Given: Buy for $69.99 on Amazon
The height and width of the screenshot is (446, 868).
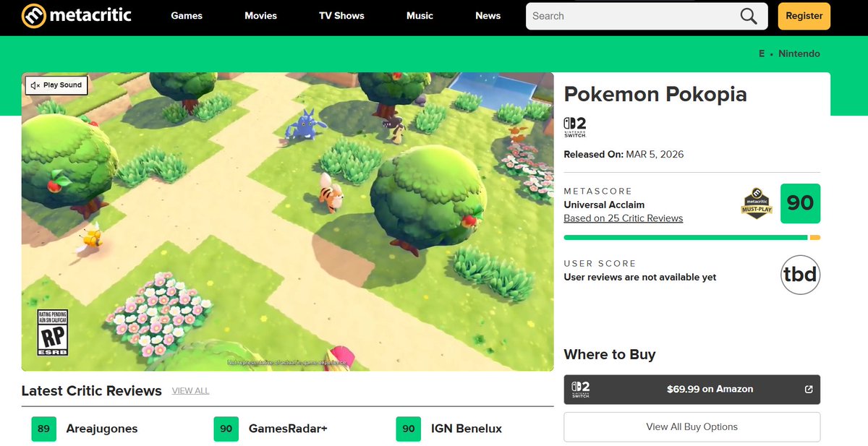Looking at the screenshot, I should pyautogui.click(x=692, y=389).
